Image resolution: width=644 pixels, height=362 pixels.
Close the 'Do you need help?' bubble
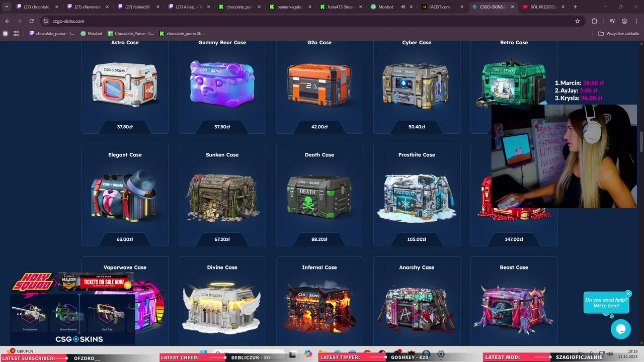click(628, 294)
